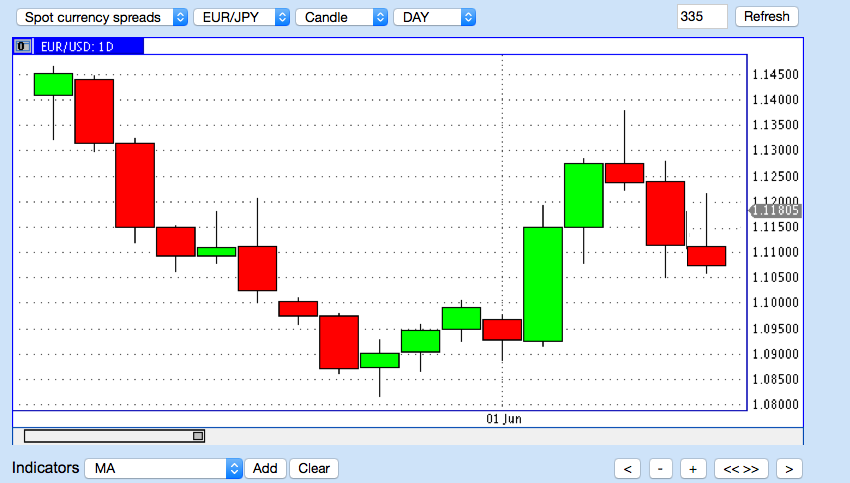Click the EUR/USD: 1D chart title
The width and height of the screenshot is (850, 483).
(77, 47)
